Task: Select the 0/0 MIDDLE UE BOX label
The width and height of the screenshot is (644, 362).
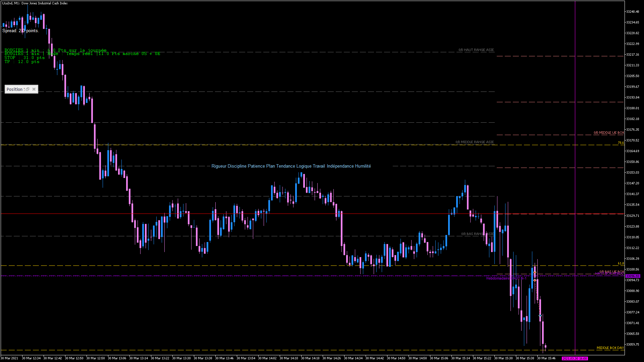Action: (609, 133)
